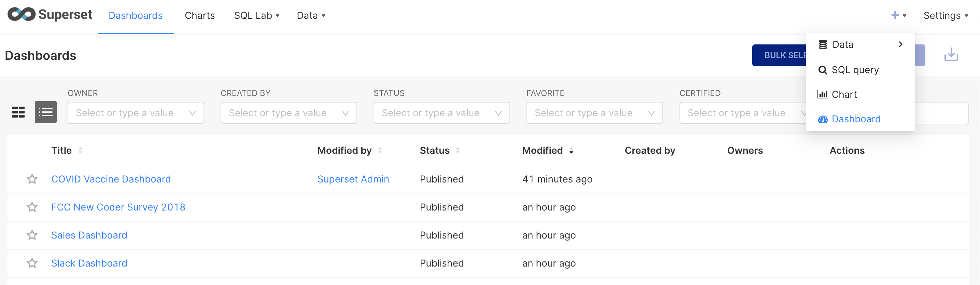Click the SQL query magnifier icon
Screen dimensions: 980x285
[823, 70]
